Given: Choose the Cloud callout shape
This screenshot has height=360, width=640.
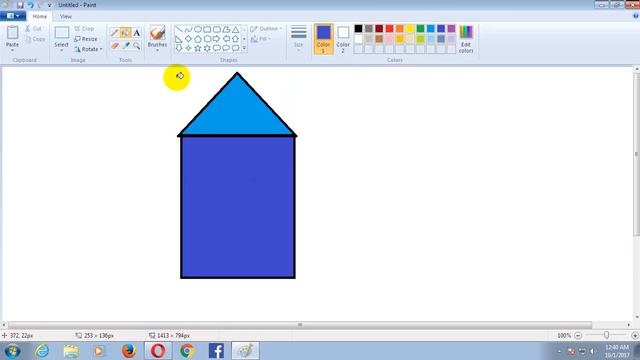Looking at the screenshot, I should [236, 48].
